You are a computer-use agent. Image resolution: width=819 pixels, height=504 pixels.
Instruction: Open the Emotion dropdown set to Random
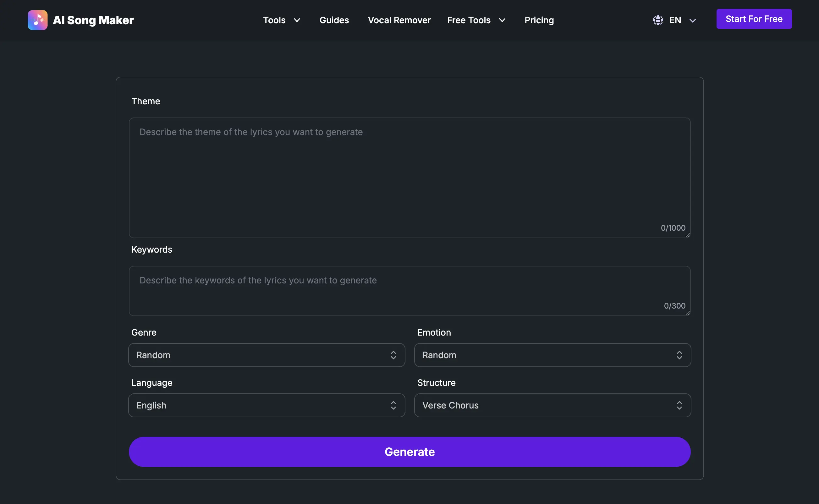(552, 355)
